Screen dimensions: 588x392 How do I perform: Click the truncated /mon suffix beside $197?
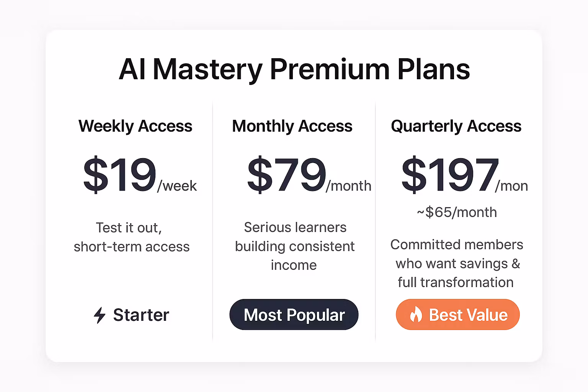point(511,186)
